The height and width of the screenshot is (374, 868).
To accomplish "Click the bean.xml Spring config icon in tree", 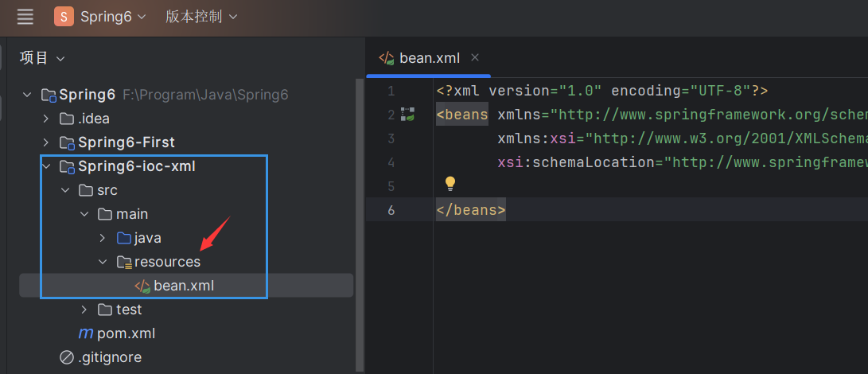I will (142, 286).
